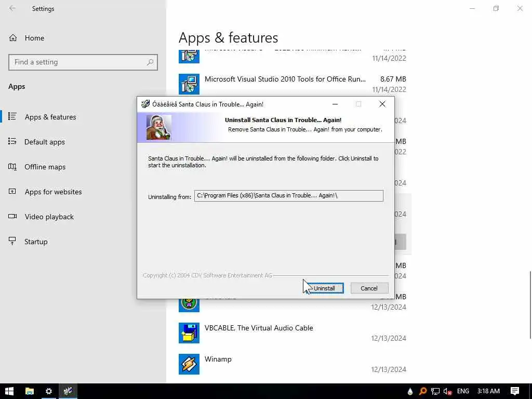Click the uninstaller taskbar icon
The height and width of the screenshot is (399, 532).
point(68,391)
